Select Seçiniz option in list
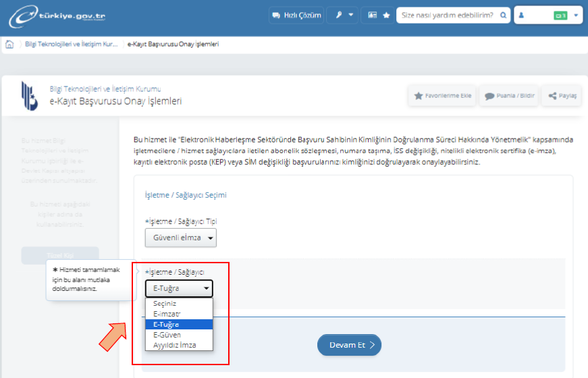 click(x=179, y=303)
